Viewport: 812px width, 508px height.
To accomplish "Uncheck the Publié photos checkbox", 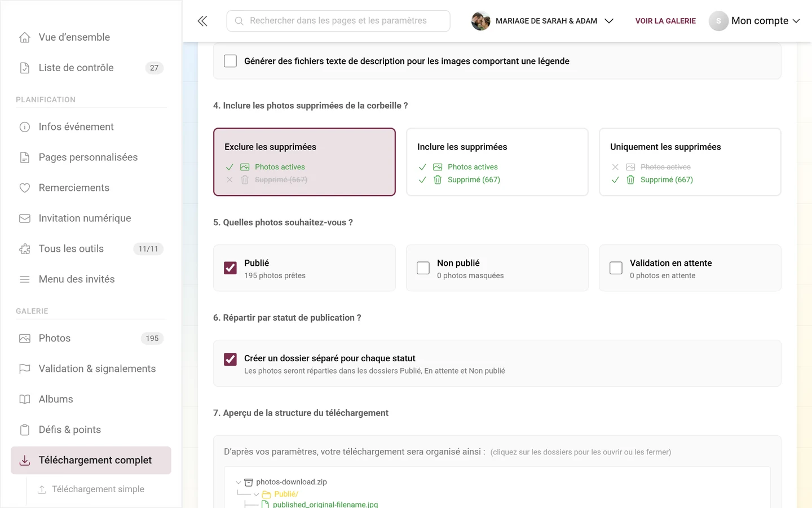I will pyautogui.click(x=230, y=268).
